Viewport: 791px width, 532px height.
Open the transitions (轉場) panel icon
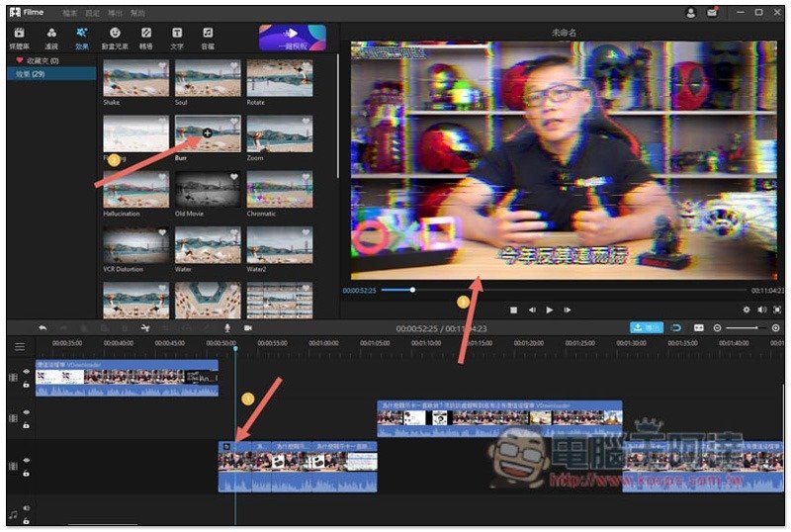(x=146, y=38)
